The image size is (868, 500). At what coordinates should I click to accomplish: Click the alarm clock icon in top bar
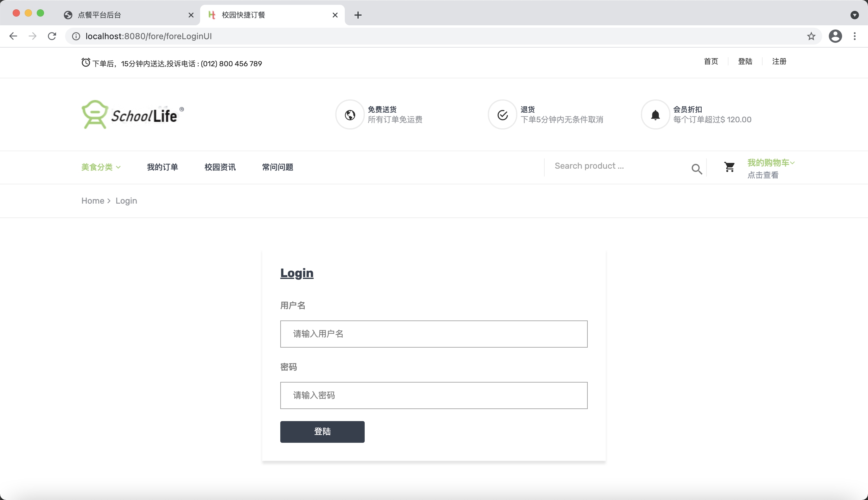coord(86,62)
